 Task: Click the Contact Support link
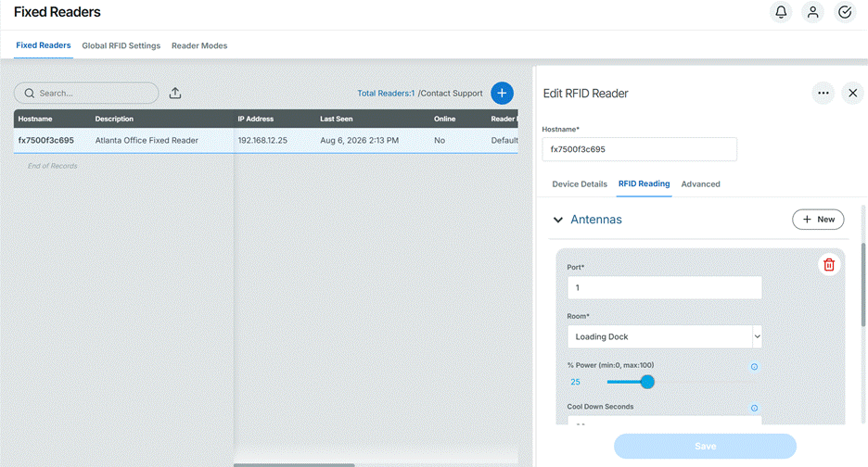point(452,93)
